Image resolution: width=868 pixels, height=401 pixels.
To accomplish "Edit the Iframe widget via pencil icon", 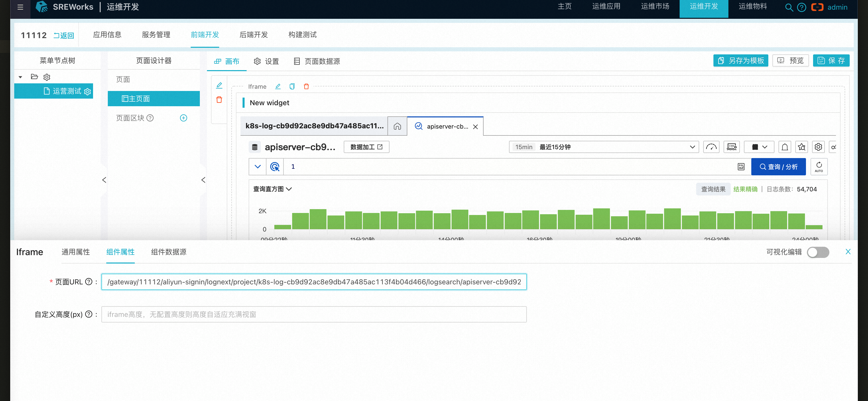I will coord(278,87).
